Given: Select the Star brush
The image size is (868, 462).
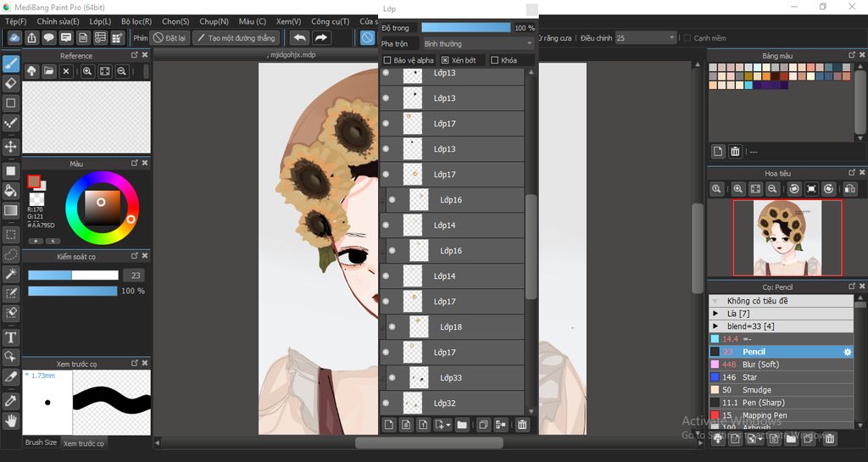Looking at the screenshot, I should pos(781,377).
